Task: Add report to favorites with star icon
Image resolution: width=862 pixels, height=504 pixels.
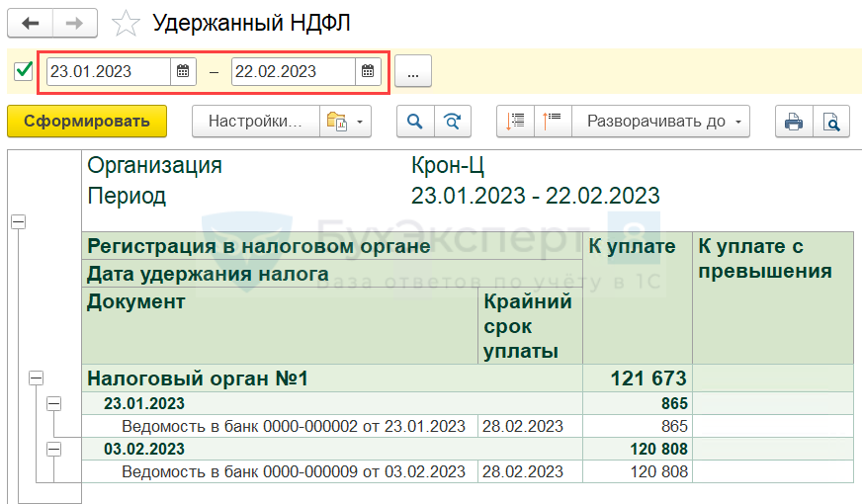Action: tap(127, 23)
